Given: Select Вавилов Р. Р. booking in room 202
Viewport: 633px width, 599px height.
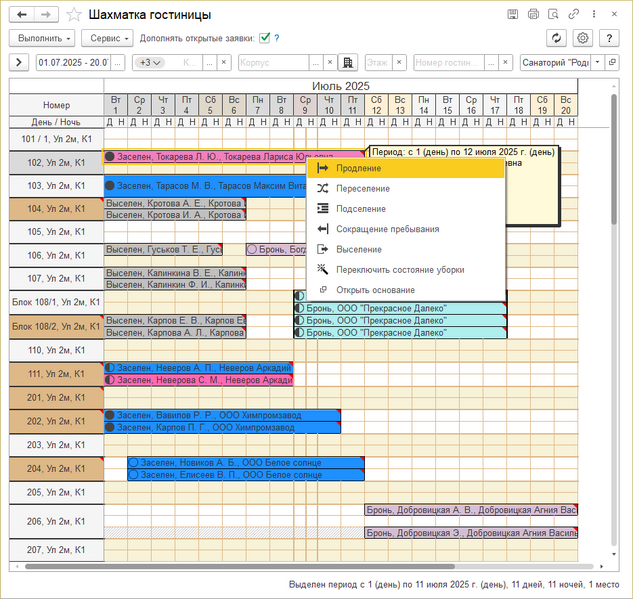Looking at the screenshot, I should (x=222, y=415).
